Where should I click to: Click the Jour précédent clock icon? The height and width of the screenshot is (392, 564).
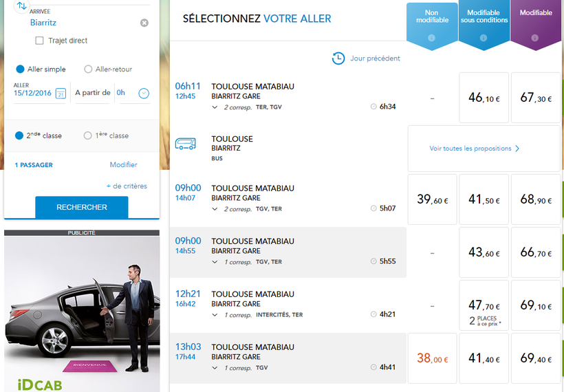338,58
